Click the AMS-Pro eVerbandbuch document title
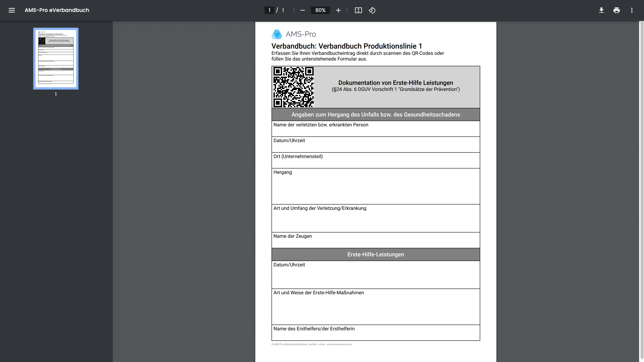 pos(57,10)
